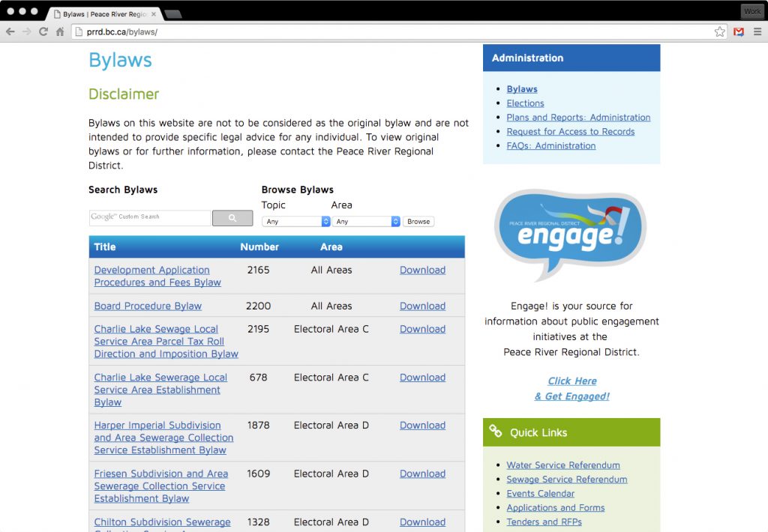Open the Applications and Forms quick link
Image resolution: width=768 pixels, height=532 pixels.
tap(556, 507)
